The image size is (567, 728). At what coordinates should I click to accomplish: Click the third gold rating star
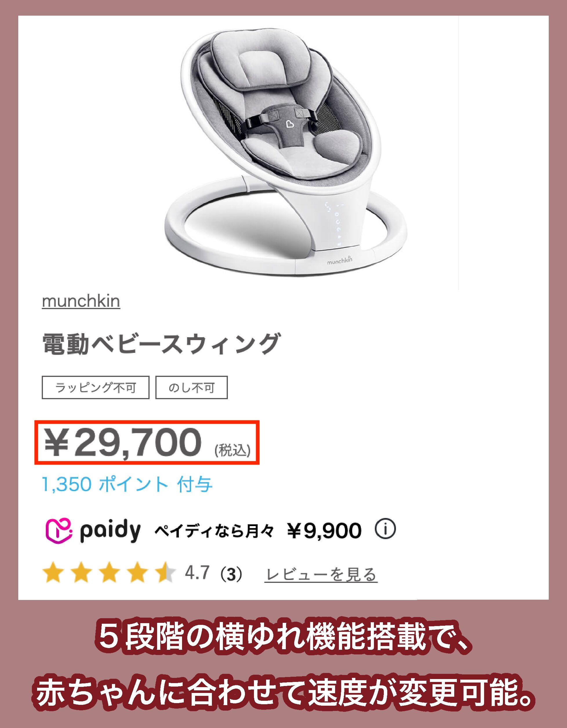tap(109, 574)
